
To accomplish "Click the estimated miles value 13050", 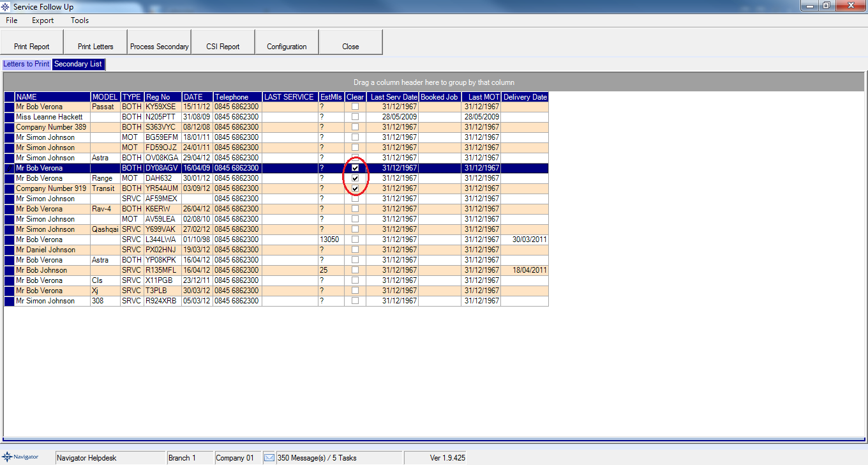I will pyautogui.click(x=331, y=240).
